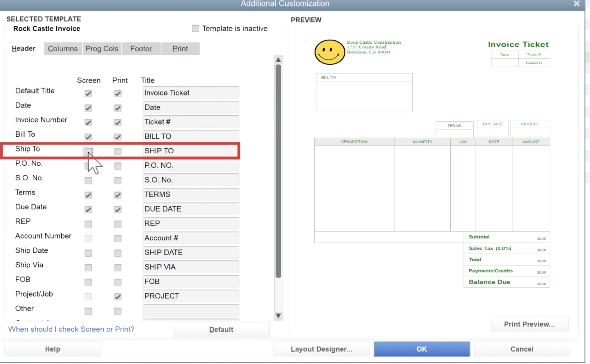Toggle Print checkbox for Due Date
This screenshot has height=364, width=590.
point(118,209)
